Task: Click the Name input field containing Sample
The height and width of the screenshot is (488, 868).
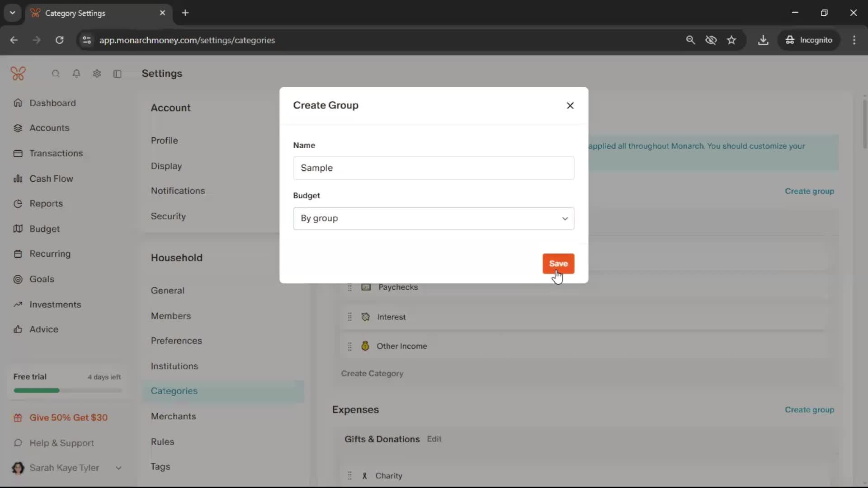Action: pos(434,168)
